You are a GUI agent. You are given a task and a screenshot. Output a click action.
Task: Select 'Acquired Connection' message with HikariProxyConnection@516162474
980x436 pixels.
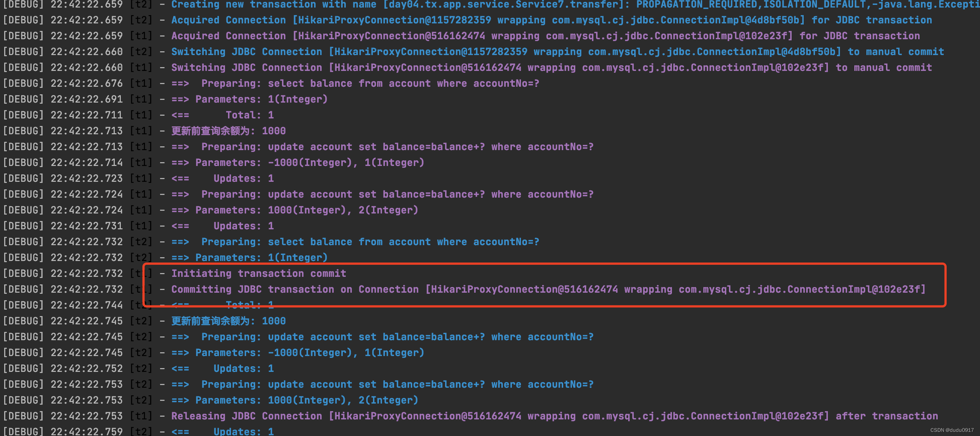545,36
